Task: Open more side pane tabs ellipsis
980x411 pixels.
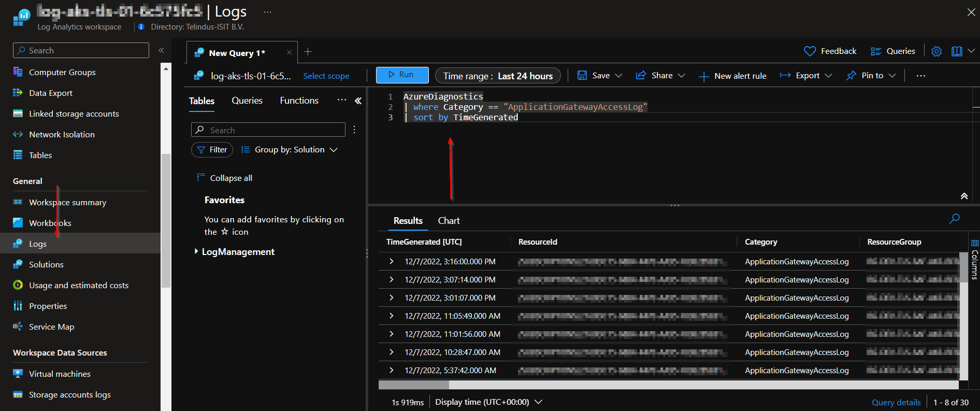Action: point(342,100)
